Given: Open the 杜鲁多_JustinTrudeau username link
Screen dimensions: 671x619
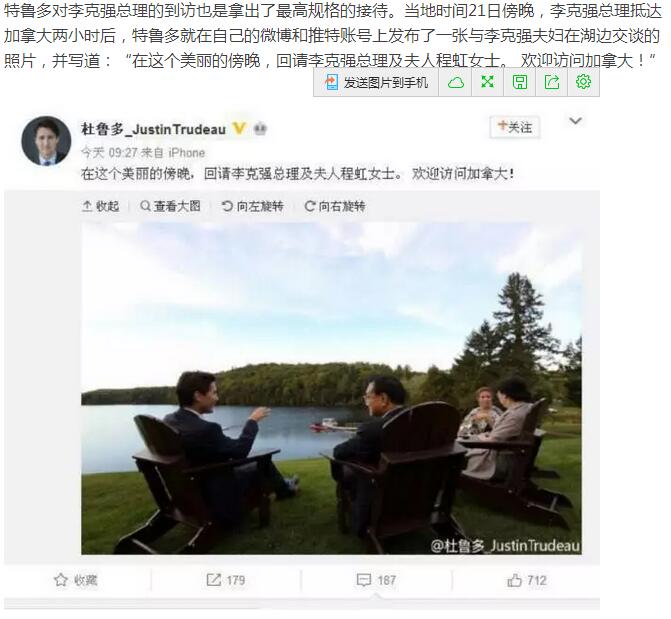Looking at the screenshot, I should tap(153, 129).
